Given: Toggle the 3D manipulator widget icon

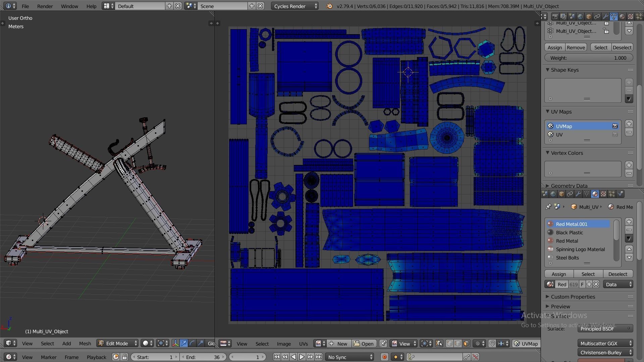Looking at the screenshot, I should click(x=175, y=343).
